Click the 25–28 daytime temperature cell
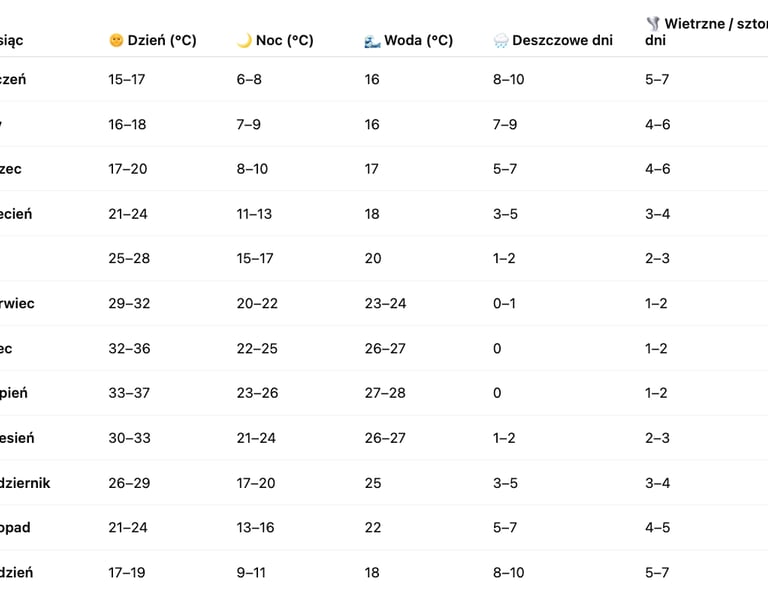Viewport: 768px width, 600px height. [x=128, y=258]
